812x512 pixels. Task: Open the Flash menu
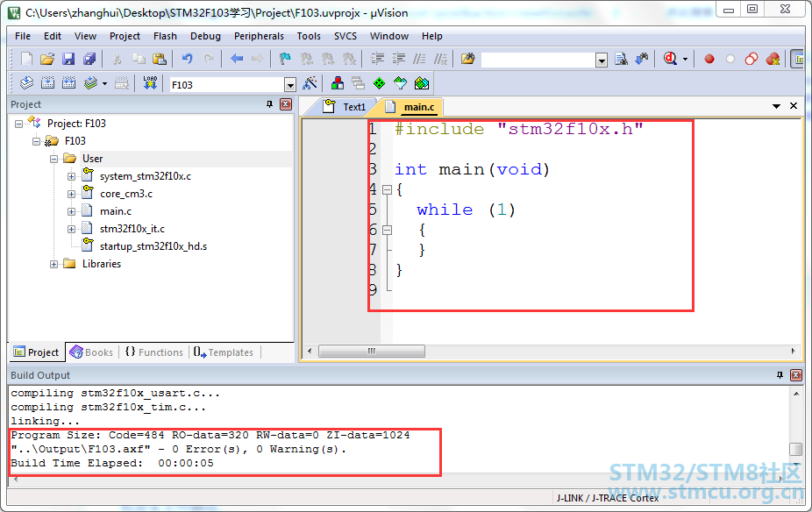(165, 36)
